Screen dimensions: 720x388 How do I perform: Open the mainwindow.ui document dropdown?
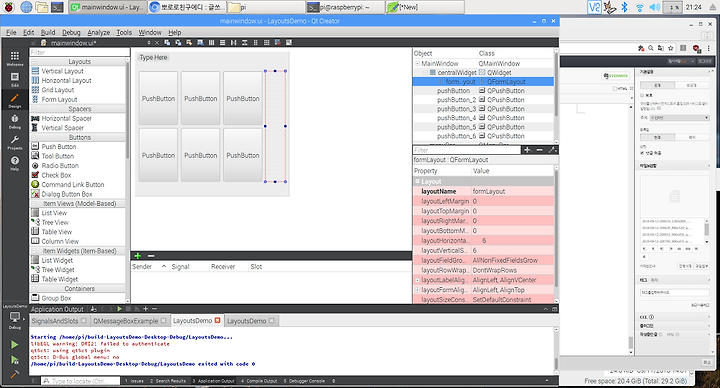(x=149, y=43)
